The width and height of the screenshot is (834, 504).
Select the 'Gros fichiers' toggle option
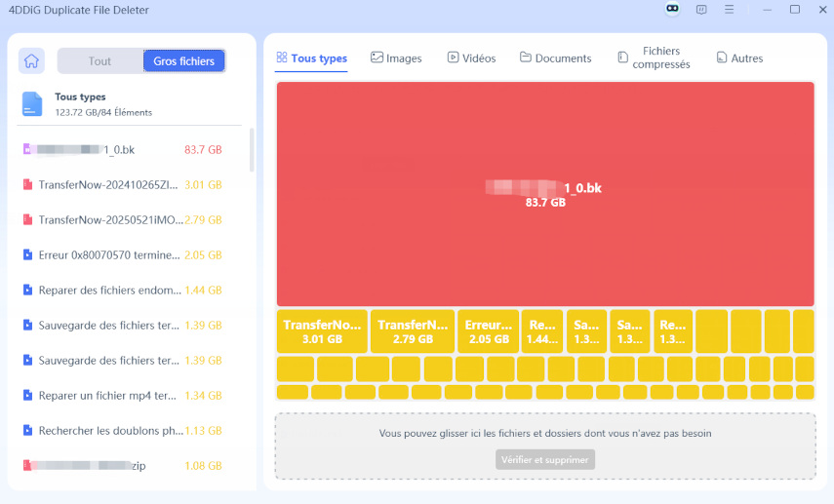(184, 61)
